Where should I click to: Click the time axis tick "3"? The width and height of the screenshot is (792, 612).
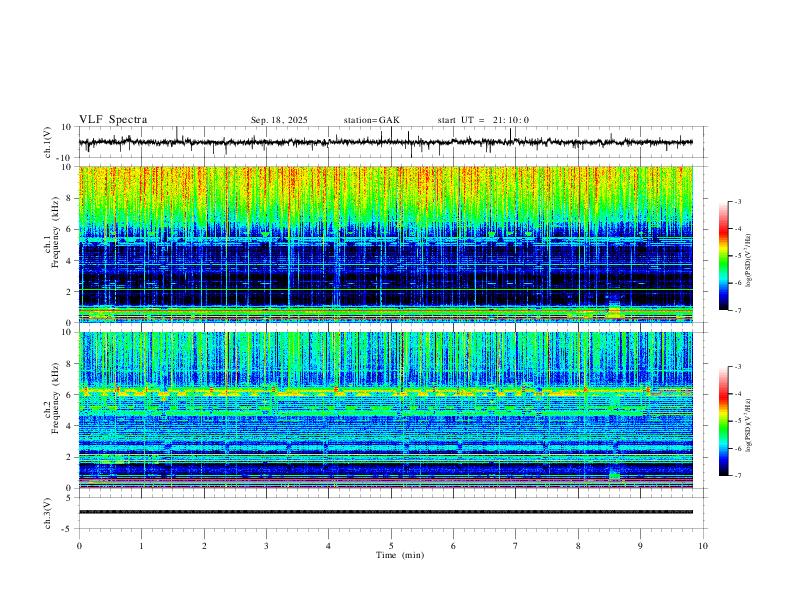(x=266, y=546)
